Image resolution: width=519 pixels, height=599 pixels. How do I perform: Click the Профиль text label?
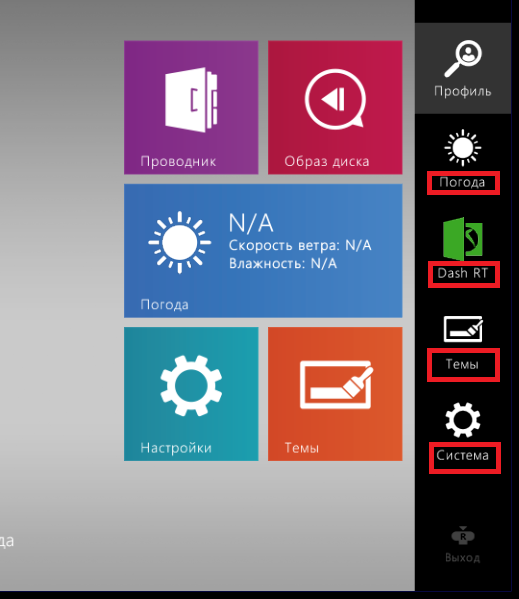tap(462, 91)
